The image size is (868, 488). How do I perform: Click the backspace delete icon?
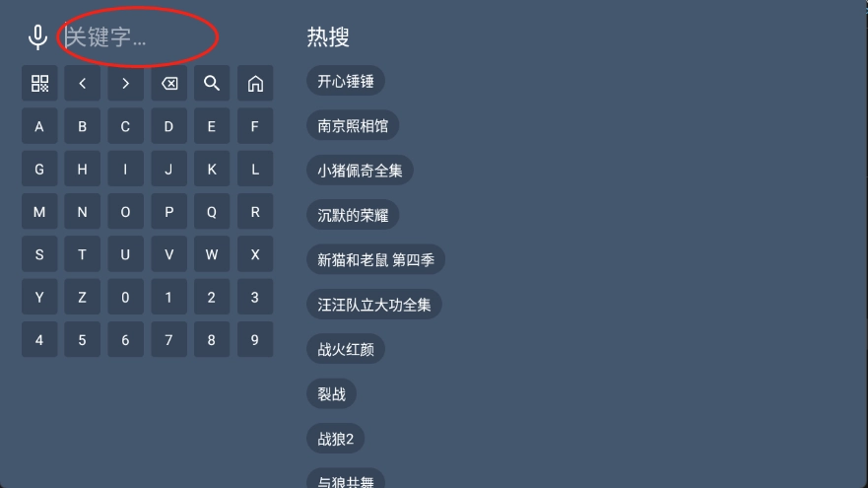[168, 84]
